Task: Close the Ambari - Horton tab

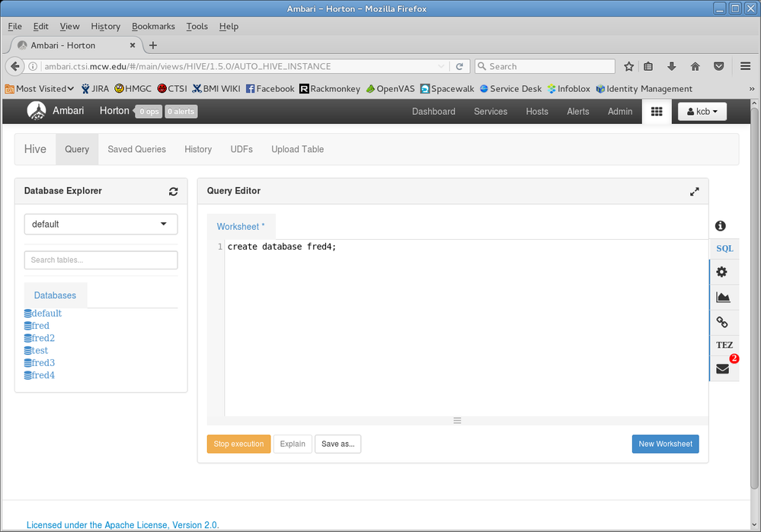Action: pyautogui.click(x=133, y=45)
